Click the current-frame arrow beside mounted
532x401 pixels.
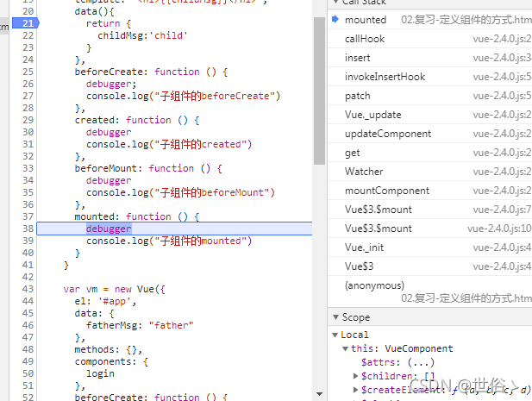(335, 19)
